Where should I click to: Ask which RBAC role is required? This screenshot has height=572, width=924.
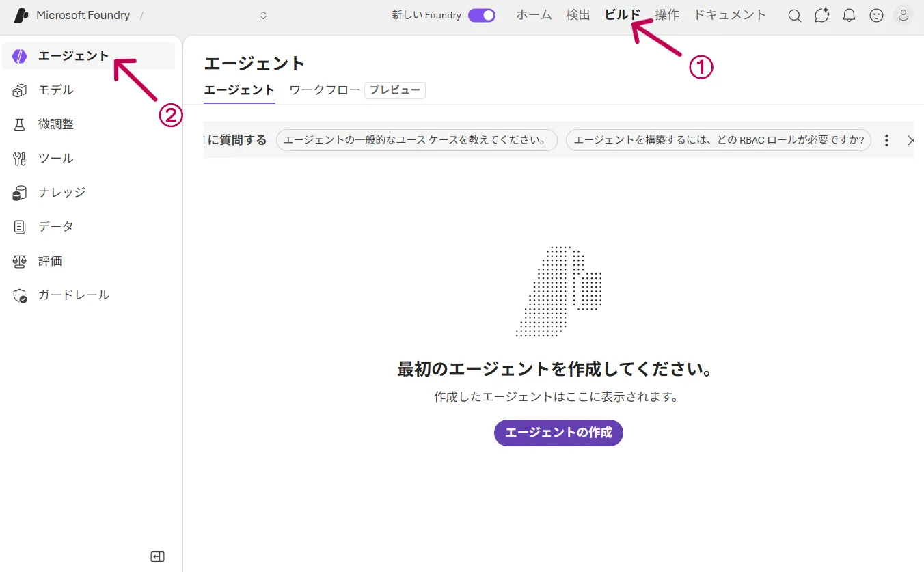point(719,140)
